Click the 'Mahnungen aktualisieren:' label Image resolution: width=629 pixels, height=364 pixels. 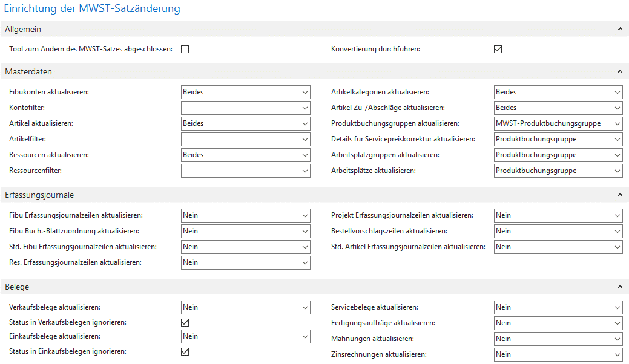[x=373, y=339]
